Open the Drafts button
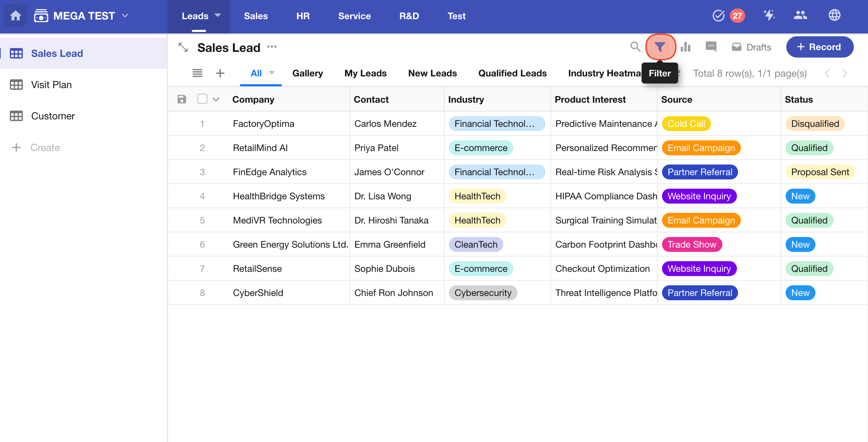The image size is (868, 442). [x=752, y=47]
